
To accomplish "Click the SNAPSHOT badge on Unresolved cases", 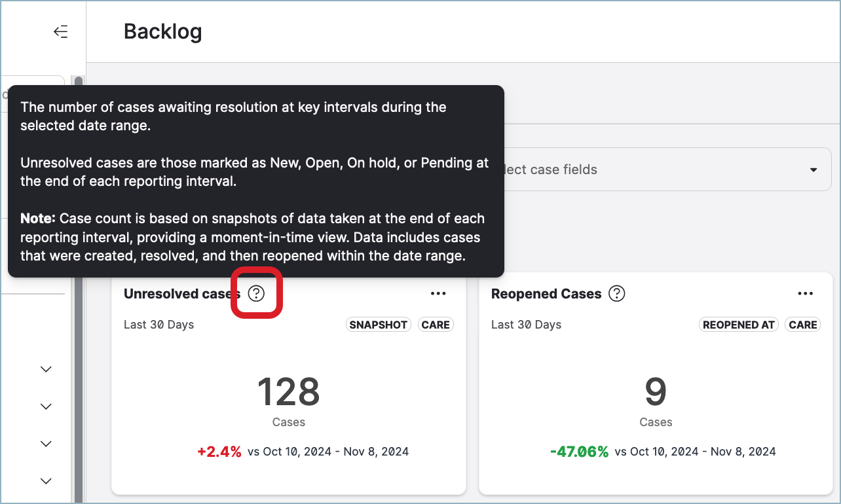I will pos(378,324).
